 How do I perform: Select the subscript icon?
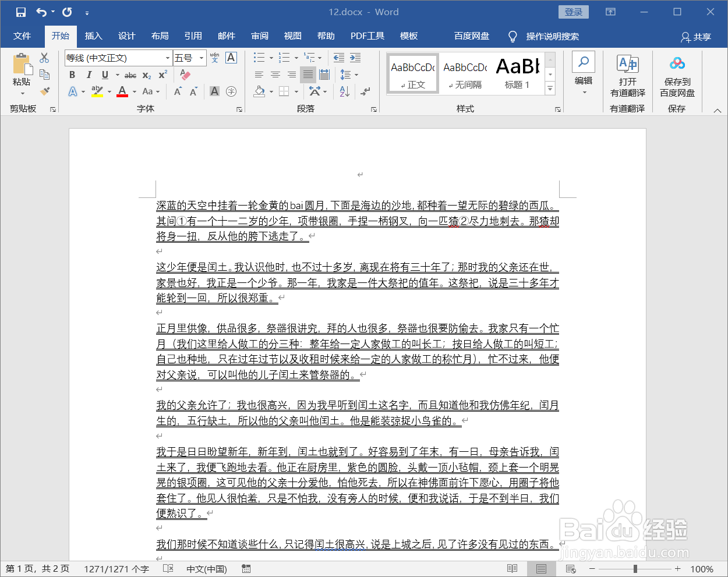coord(146,75)
